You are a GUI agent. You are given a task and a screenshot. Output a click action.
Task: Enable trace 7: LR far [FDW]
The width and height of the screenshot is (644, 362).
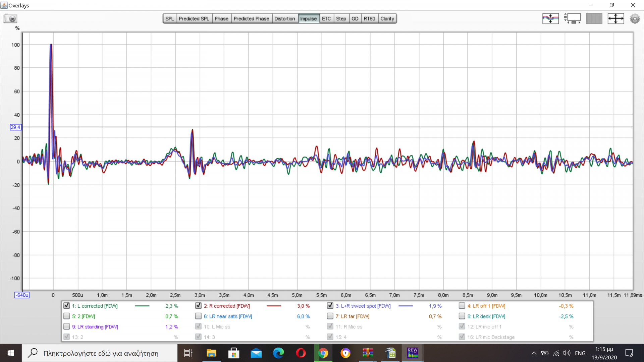[330, 316]
